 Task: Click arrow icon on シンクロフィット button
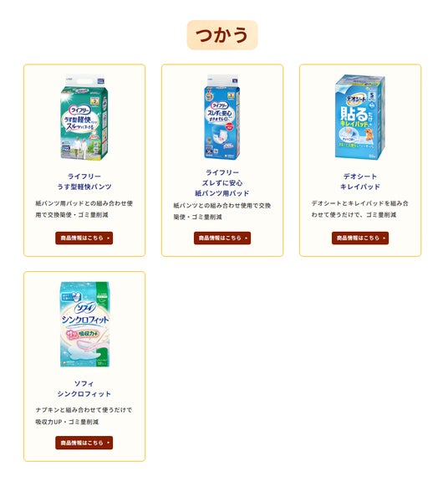[108, 443]
